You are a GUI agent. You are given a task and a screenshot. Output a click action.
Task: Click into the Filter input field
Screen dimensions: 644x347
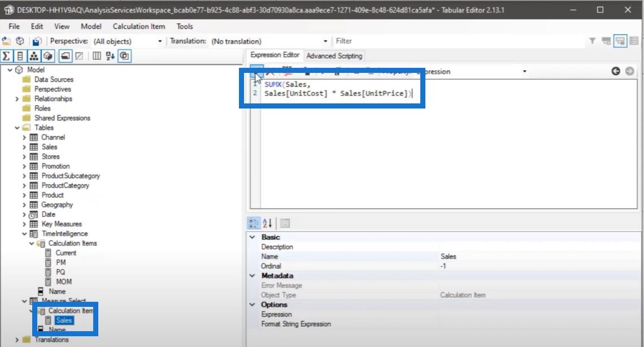tap(458, 41)
